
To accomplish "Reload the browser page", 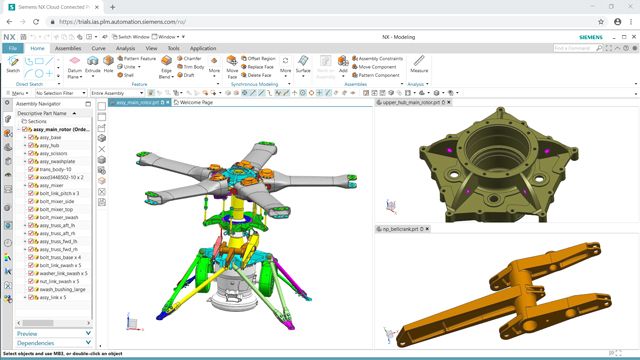I will (36, 22).
